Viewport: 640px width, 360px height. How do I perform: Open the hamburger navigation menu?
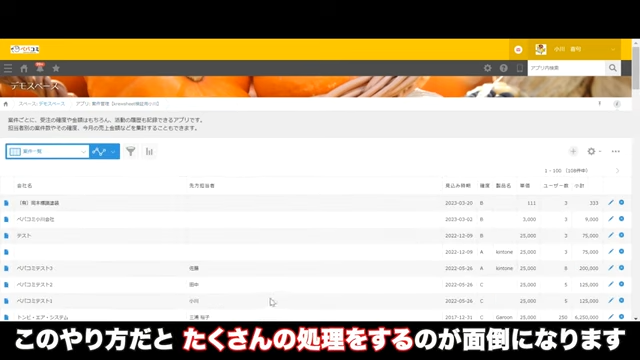point(8,68)
